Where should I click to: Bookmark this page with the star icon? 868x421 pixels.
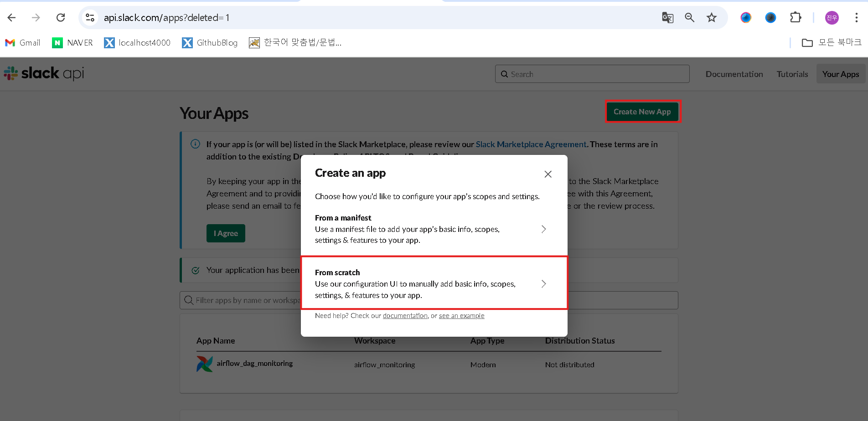(711, 18)
